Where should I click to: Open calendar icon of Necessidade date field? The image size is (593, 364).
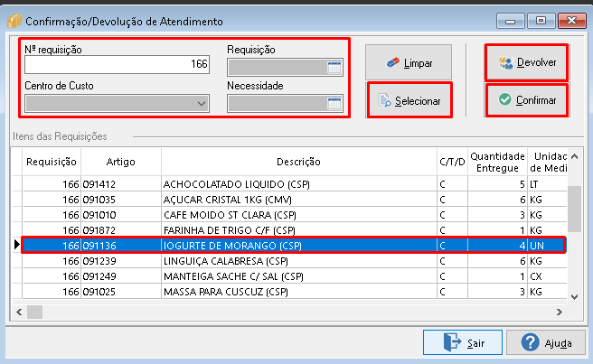[x=334, y=103]
